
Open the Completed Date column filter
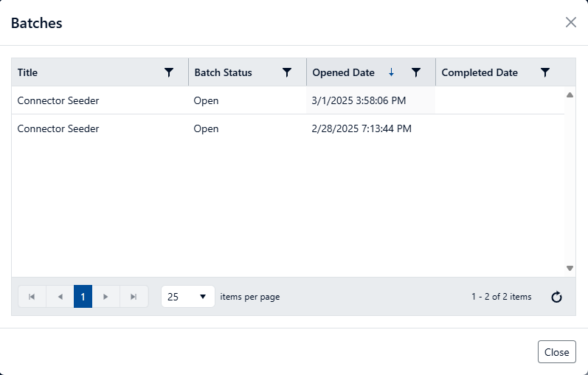pos(545,72)
